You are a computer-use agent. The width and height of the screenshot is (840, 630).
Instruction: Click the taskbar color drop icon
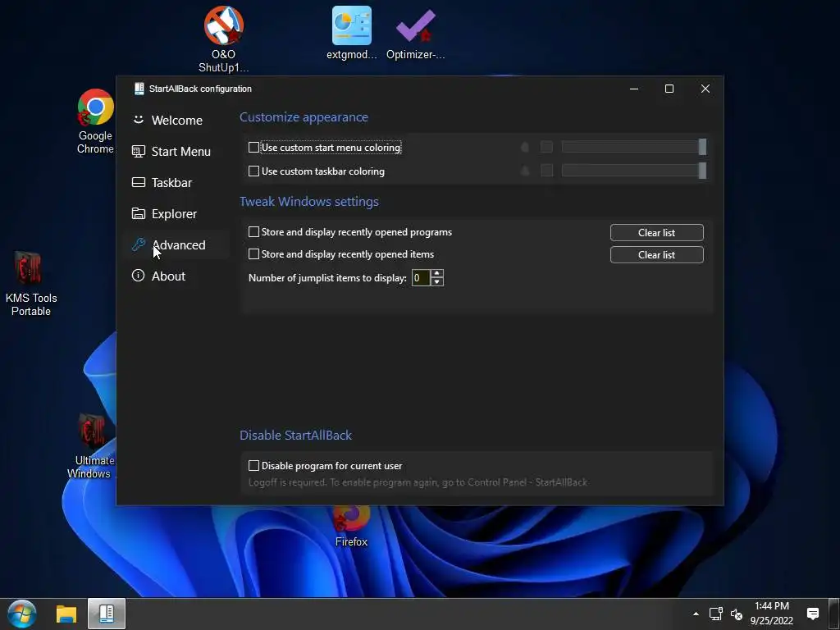coord(525,171)
